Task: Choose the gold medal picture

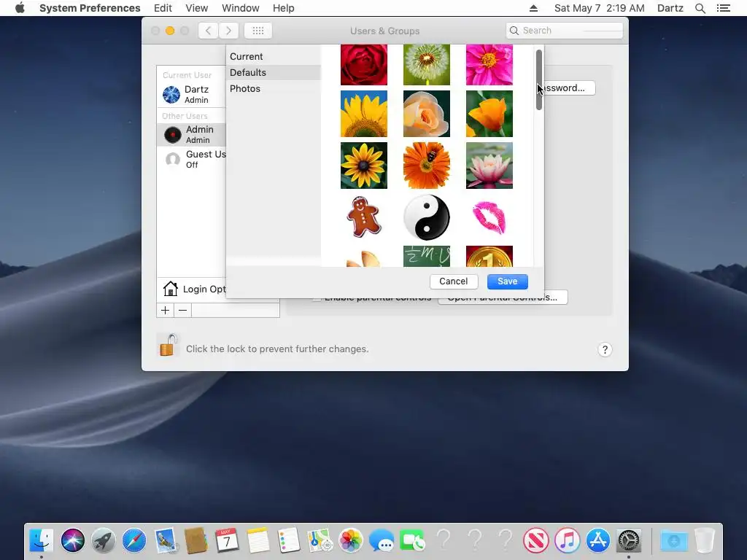Action: 489,256
